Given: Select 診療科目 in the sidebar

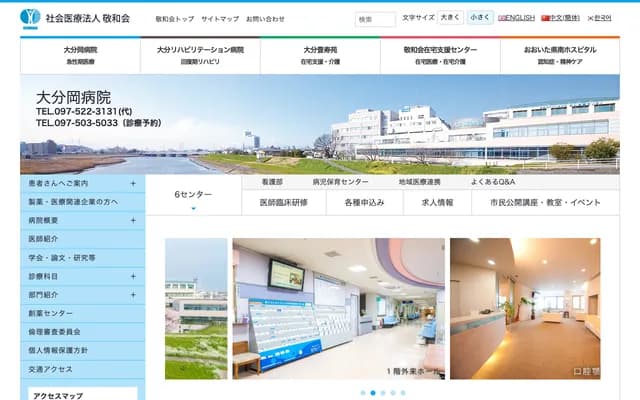Looking at the screenshot, I should coord(82,276).
